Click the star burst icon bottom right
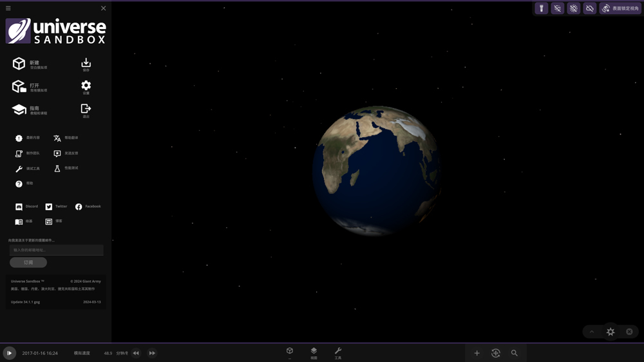 pyautogui.click(x=611, y=332)
